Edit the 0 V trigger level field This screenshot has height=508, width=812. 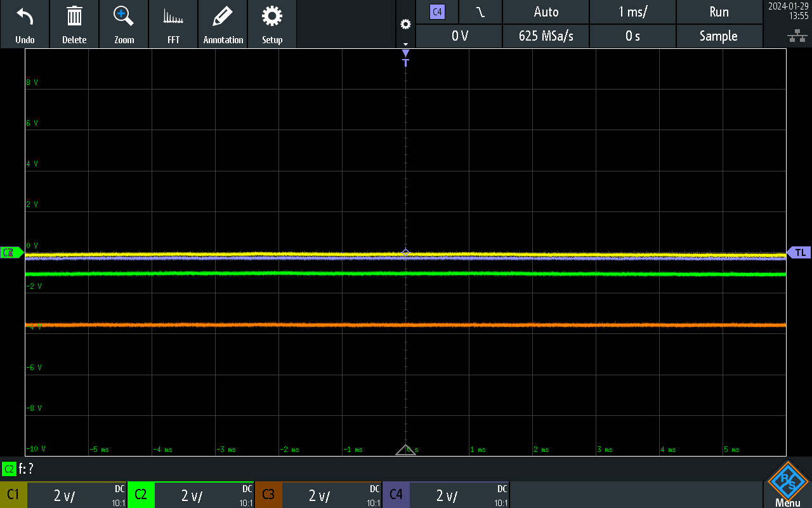[x=459, y=36]
